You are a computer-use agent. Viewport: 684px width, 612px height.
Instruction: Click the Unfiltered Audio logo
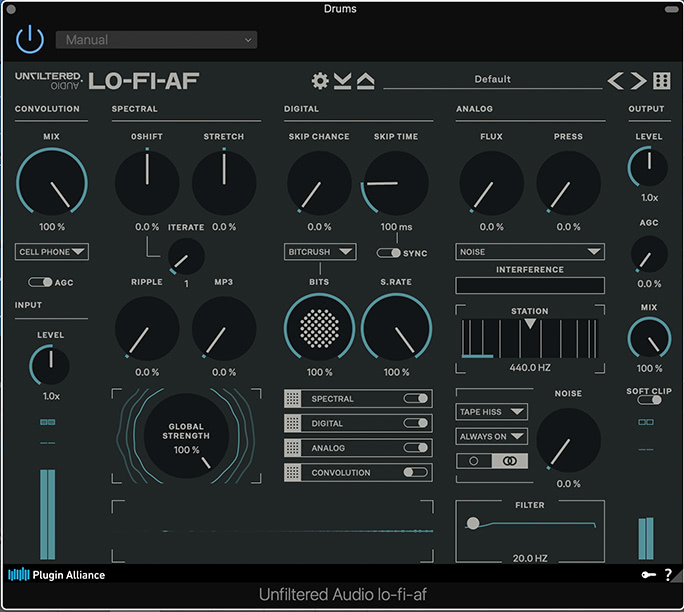click(48, 80)
